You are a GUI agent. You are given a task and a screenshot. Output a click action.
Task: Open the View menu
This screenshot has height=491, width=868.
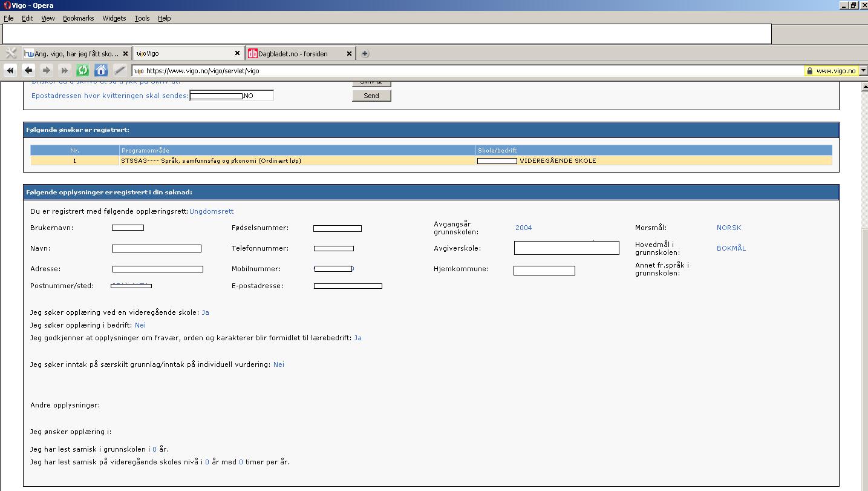tap(48, 18)
